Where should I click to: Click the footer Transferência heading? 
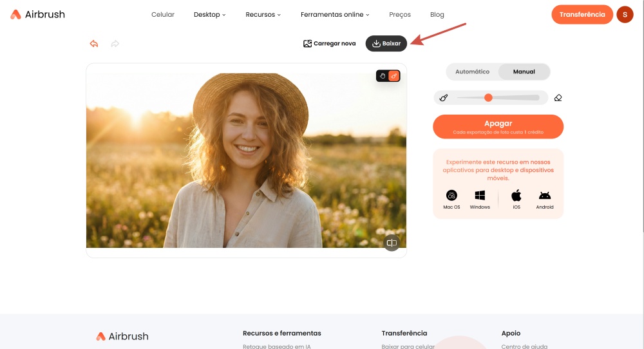404,334
